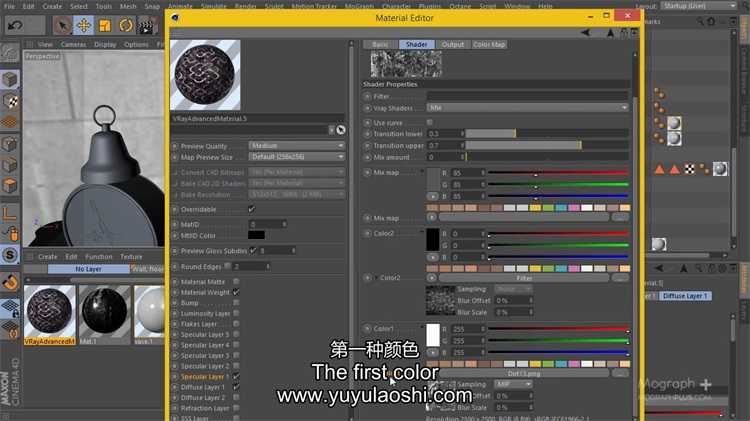750x421 pixels.
Task: Switch to the Output tab
Action: coord(452,44)
